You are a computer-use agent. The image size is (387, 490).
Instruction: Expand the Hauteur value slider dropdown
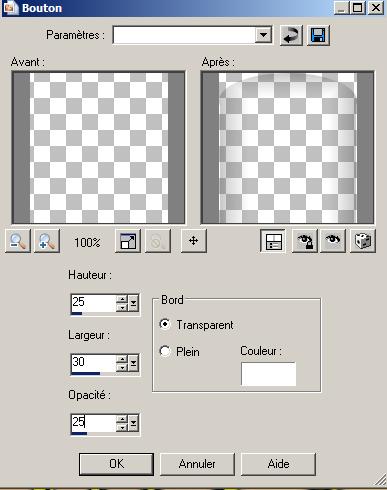pyautogui.click(x=133, y=303)
